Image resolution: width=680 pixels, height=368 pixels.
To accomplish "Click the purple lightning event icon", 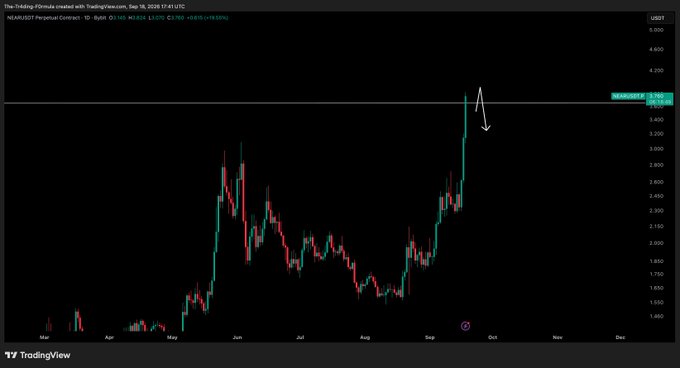I will point(465,326).
